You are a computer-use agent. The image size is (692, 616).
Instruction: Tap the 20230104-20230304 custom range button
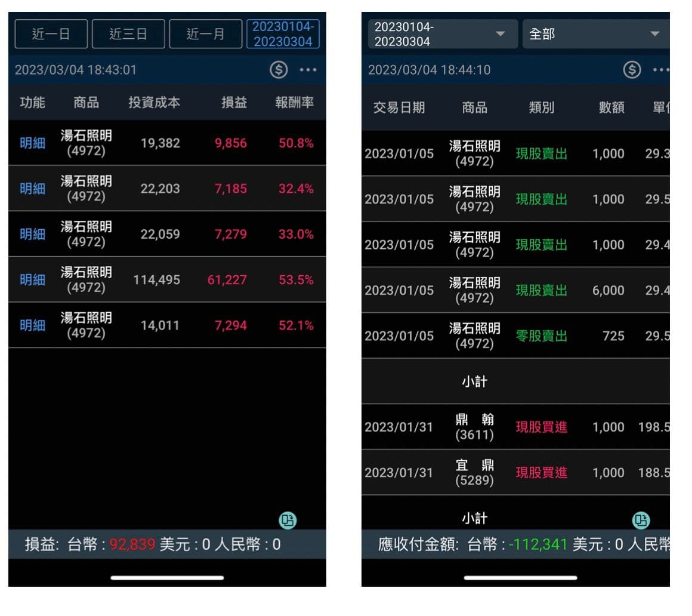coord(283,33)
